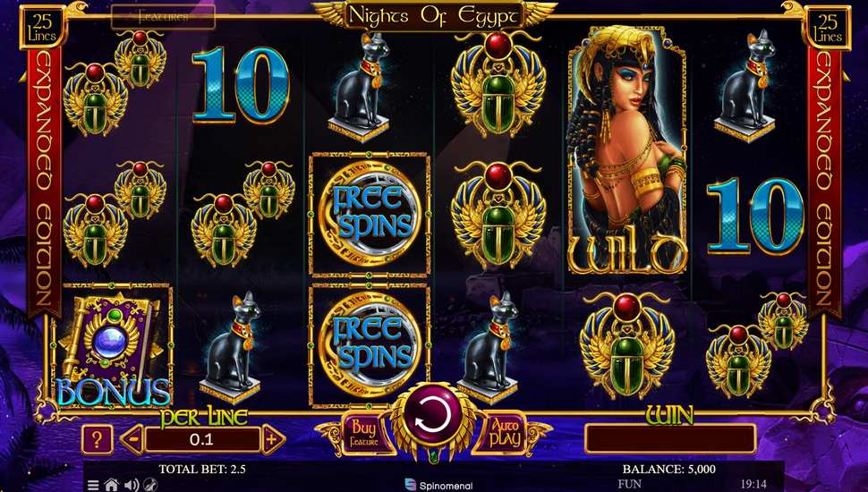Screen dimensions: 868x492
Task: Click the upper Free Spins symbol
Action: 370,214
